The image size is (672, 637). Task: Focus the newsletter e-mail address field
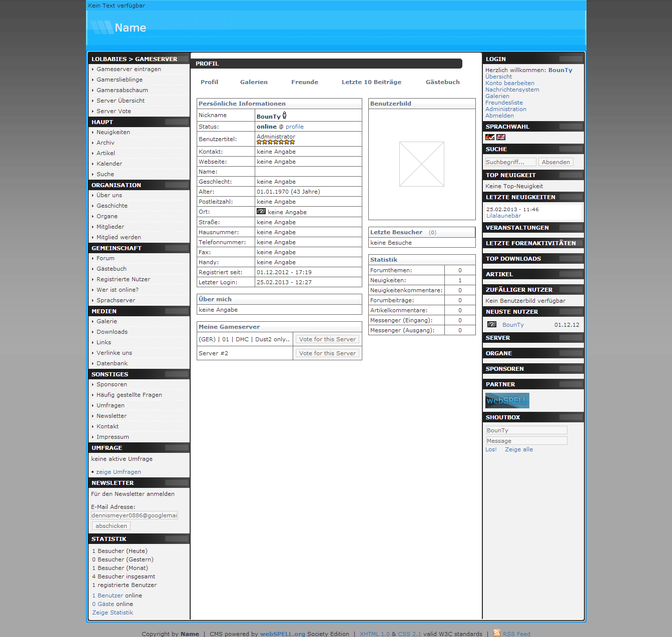pos(135,515)
